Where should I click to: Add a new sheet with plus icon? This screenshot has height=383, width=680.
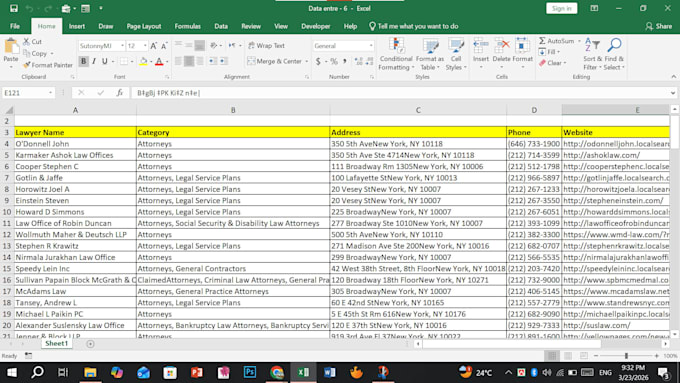(x=90, y=344)
